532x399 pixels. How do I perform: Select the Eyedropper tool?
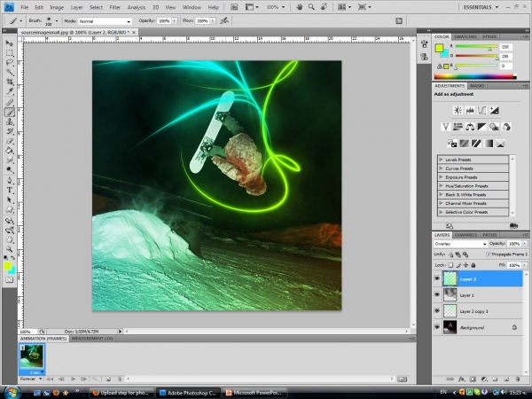9,91
